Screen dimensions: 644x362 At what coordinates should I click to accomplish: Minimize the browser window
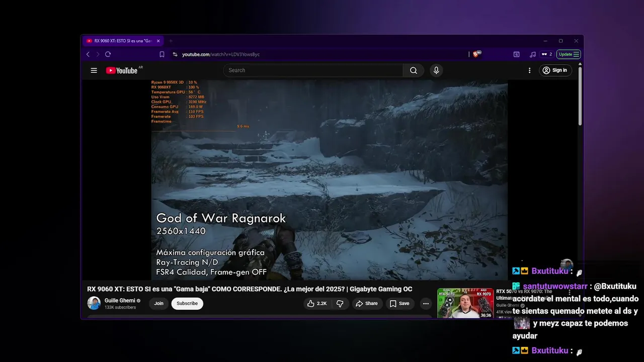click(x=545, y=41)
